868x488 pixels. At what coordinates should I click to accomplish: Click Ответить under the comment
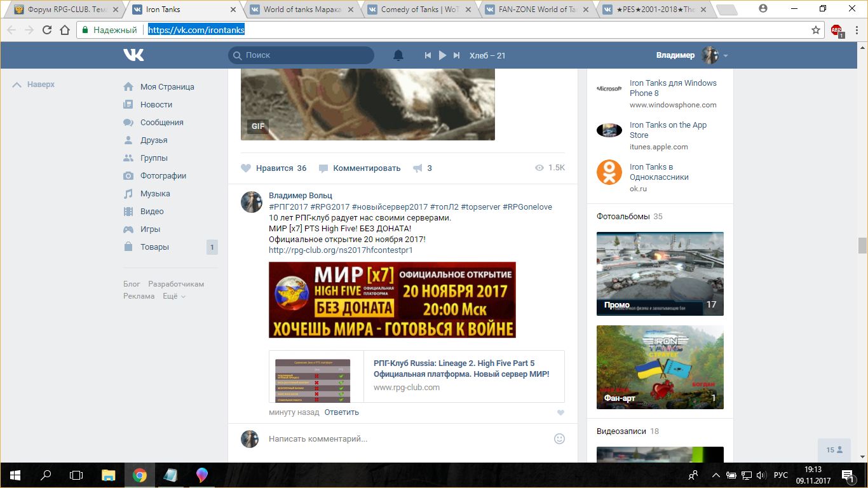tap(342, 412)
